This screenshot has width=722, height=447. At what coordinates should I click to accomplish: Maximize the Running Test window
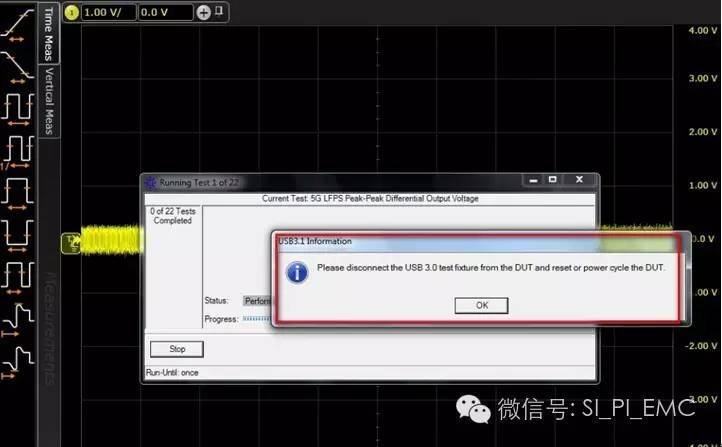[x=553, y=180]
